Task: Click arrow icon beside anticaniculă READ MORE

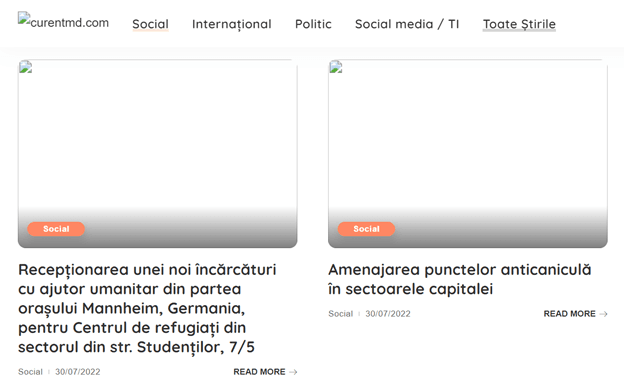Action: [x=603, y=314]
